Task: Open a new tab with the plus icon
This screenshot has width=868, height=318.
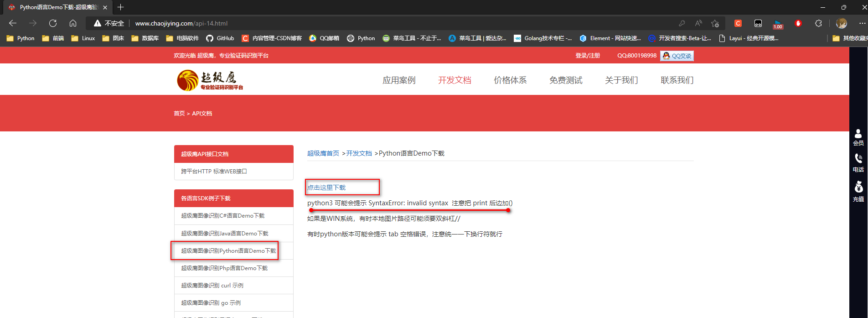Action: pos(120,7)
